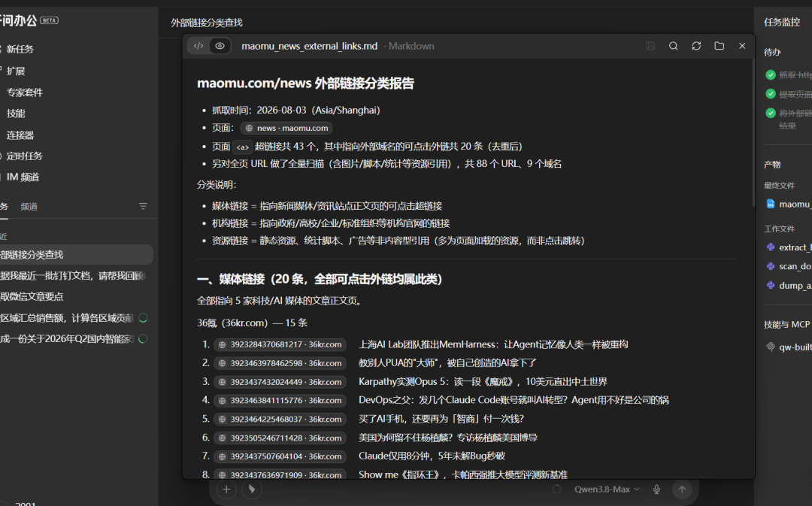Viewport: 812px width, 506px height.
Task: Open the dump_a work file
Action: 788,286
